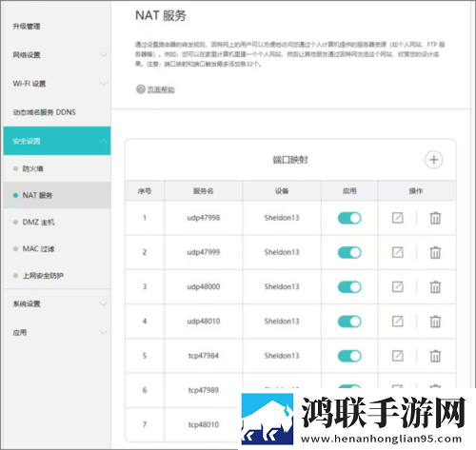Expand the 系统设置 section chevron

103,303
